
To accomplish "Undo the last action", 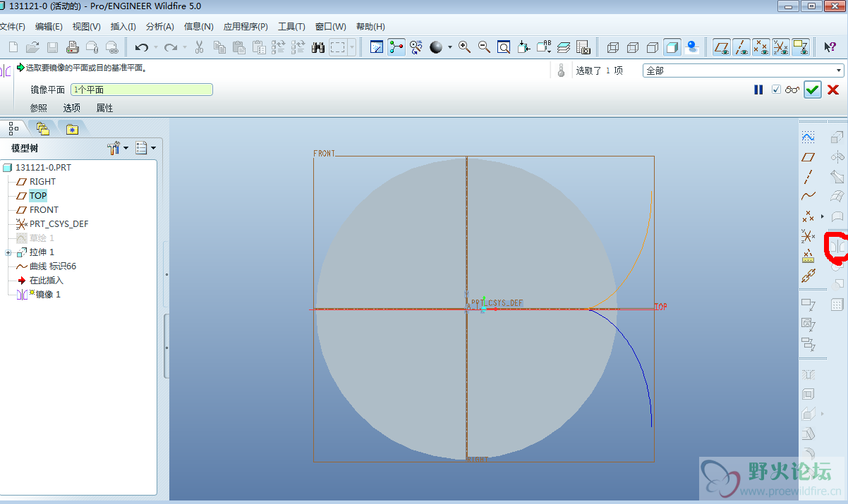I will (x=142, y=47).
